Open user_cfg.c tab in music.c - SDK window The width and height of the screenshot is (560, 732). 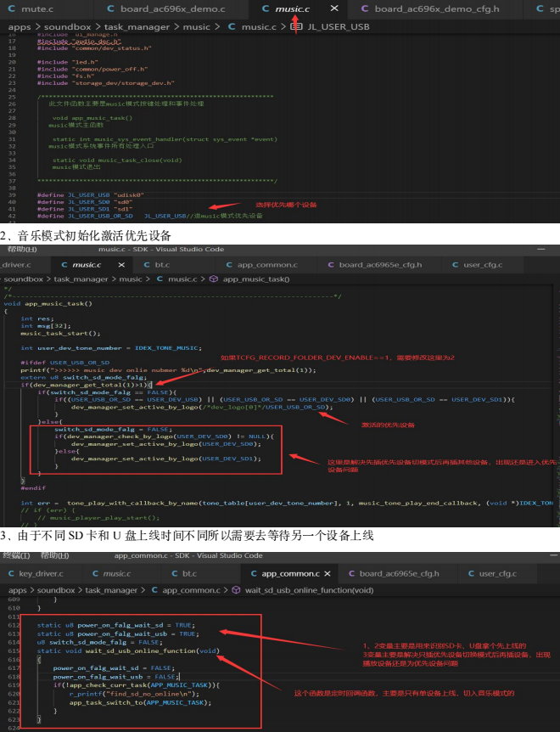(x=483, y=265)
